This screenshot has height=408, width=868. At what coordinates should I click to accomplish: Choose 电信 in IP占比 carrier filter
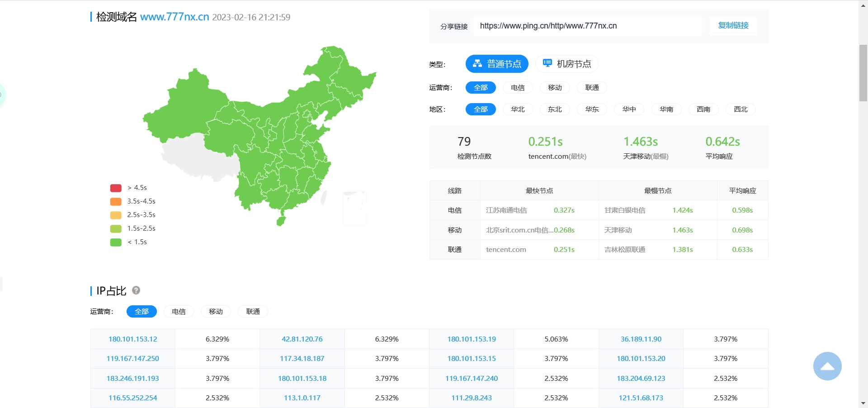179,312
